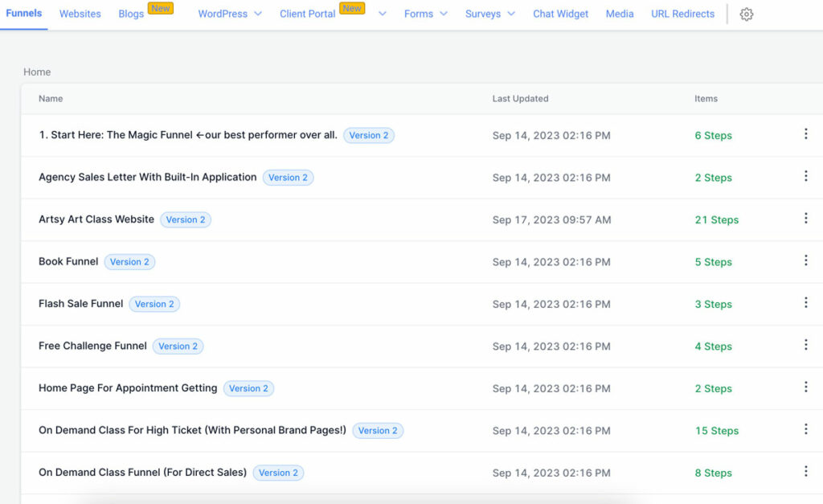This screenshot has width=823, height=504.
Task: Click the Last Updated date for Book Funnel
Action: (551, 262)
